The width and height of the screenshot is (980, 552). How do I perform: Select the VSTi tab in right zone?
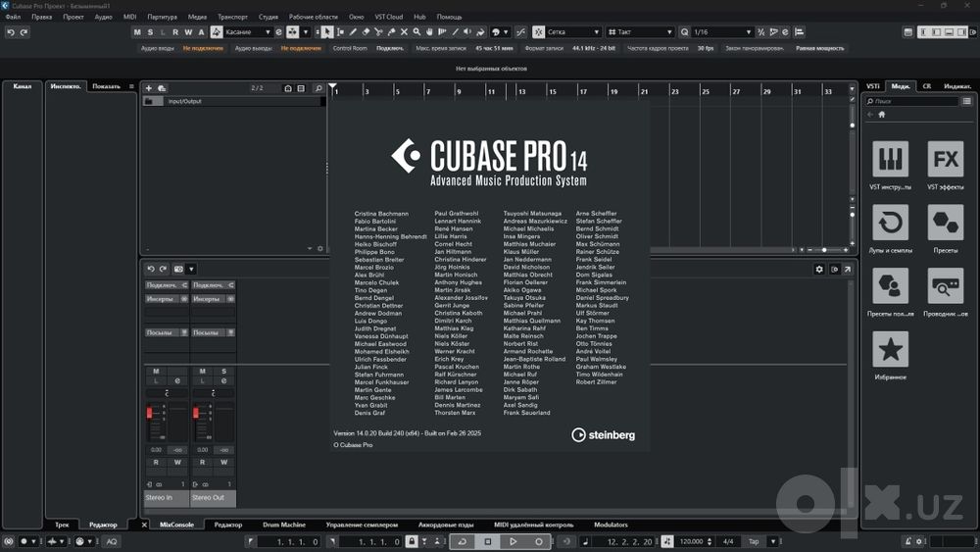coord(873,86)
